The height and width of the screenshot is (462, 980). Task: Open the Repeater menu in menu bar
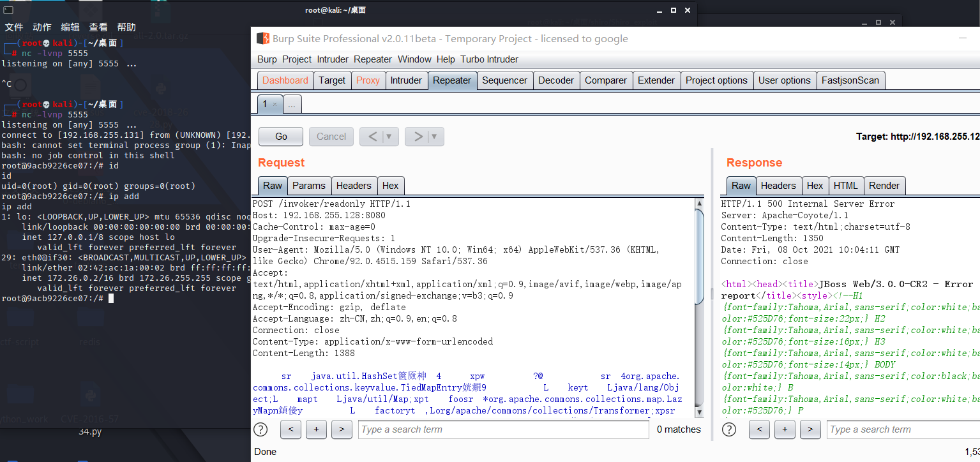tap(373, 59)
